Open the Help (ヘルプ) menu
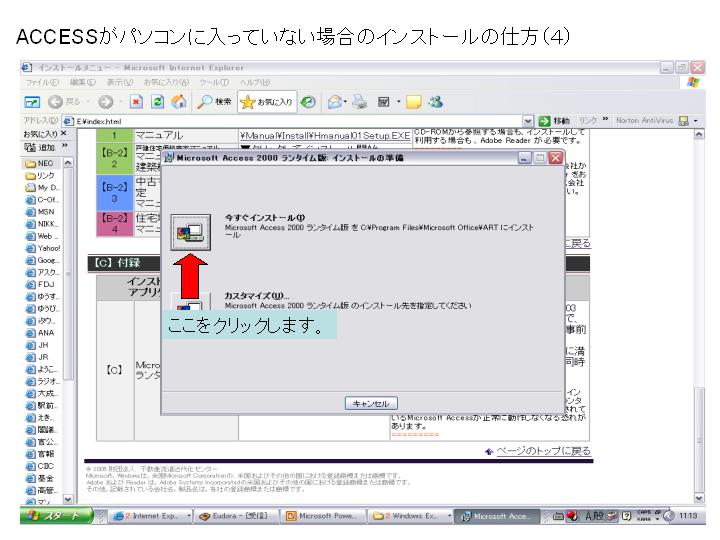720x540 pixels. [x=255, y=83]
